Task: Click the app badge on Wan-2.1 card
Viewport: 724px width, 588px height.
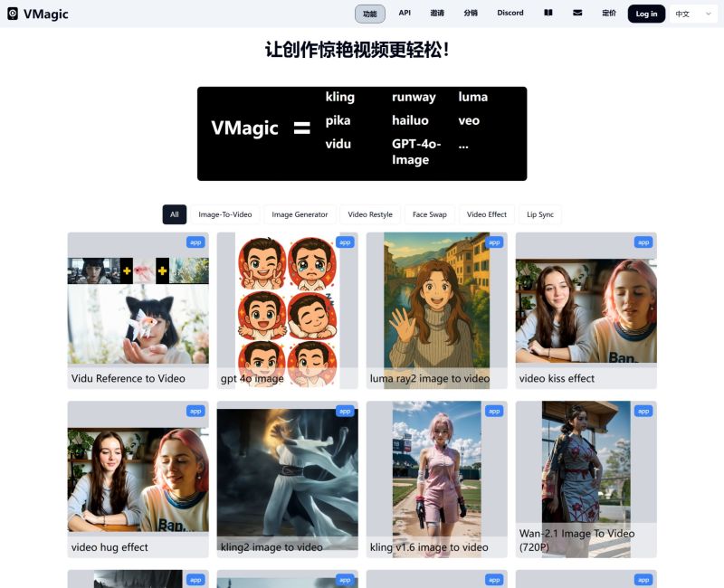Action: point(643,411)
